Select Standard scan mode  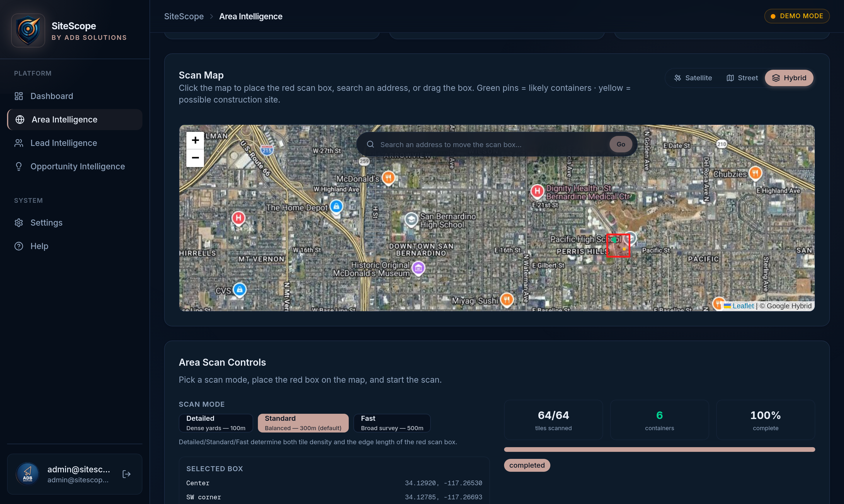click(x=303, y=423)
